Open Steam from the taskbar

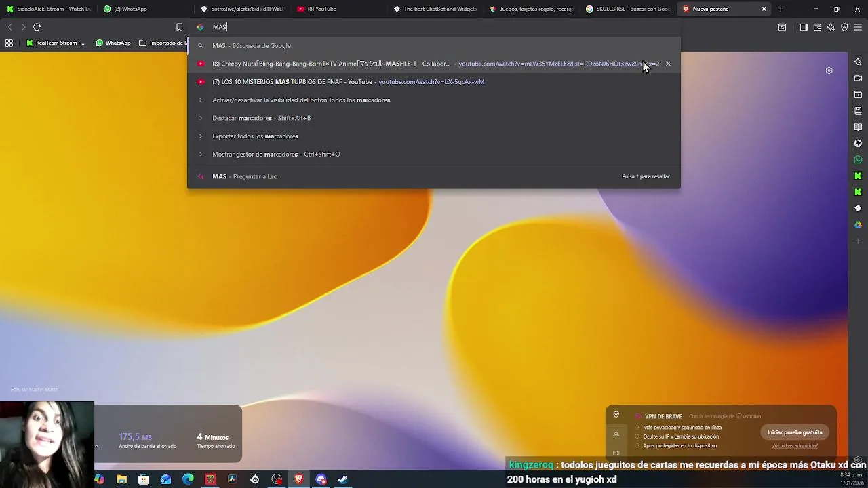[343, 479]
